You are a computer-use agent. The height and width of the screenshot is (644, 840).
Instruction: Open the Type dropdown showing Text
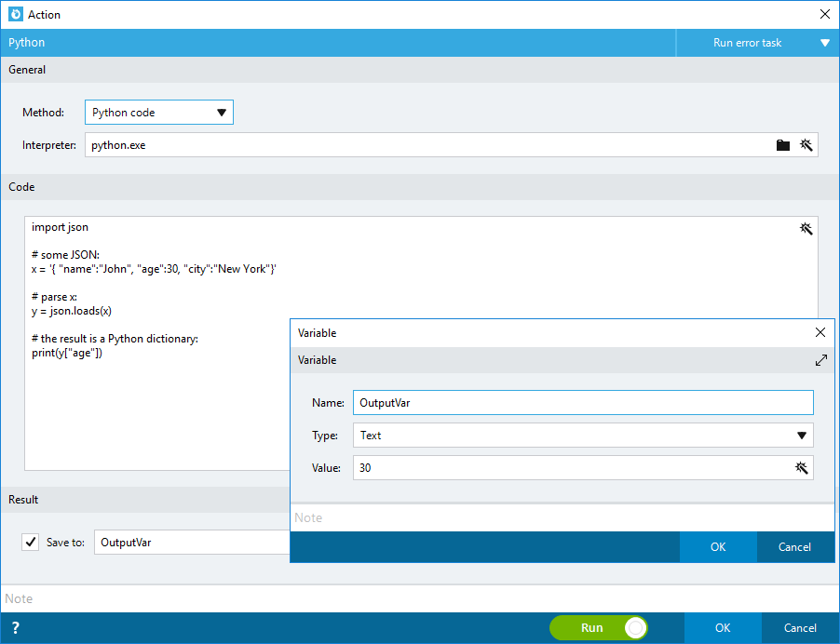(x=583, y=436)
